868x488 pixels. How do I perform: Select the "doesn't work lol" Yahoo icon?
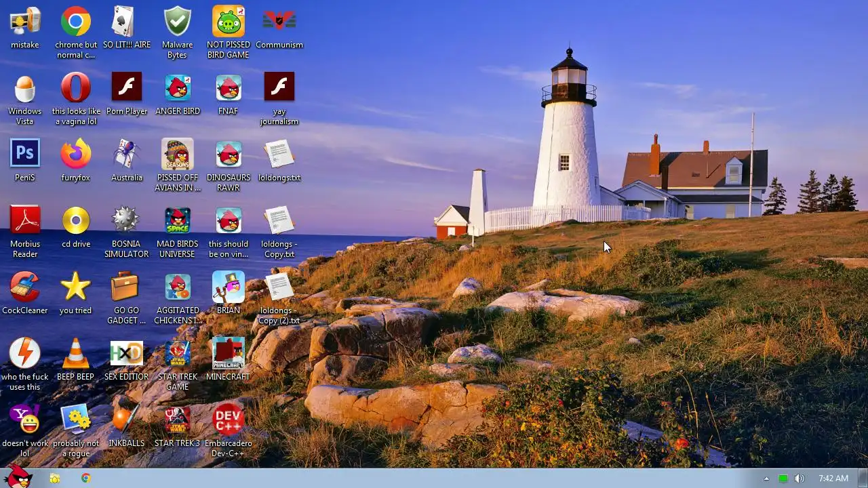point(25,420)
